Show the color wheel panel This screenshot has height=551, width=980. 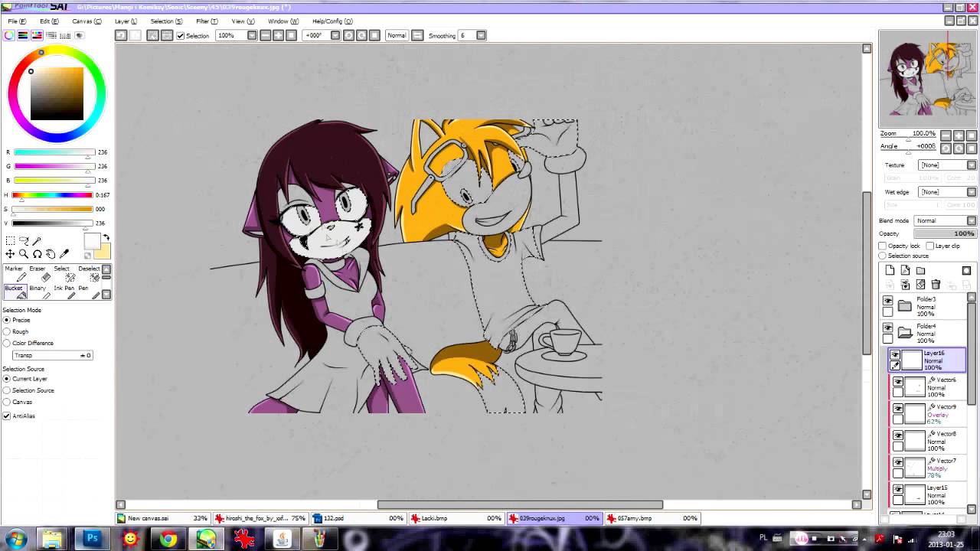(10, 35)
